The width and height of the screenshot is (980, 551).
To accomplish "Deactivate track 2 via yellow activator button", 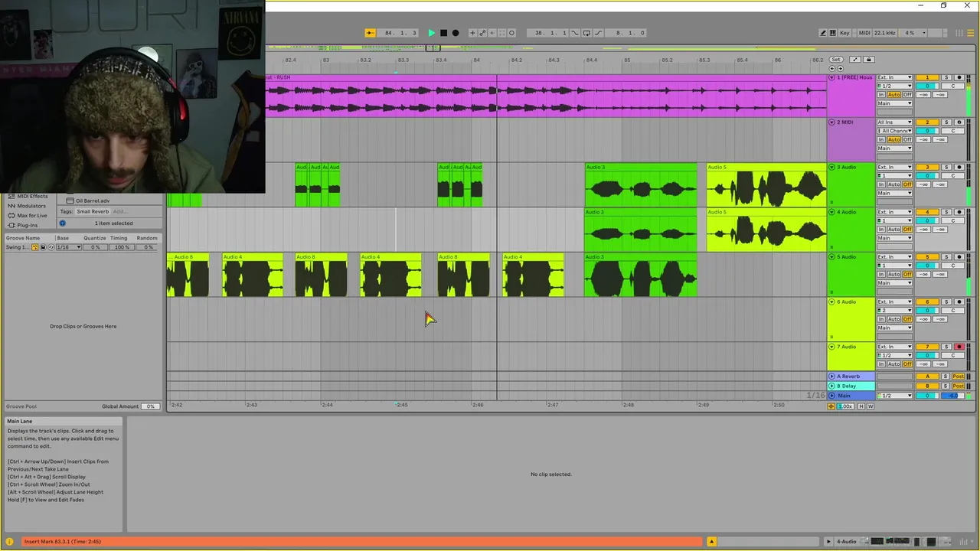I will click(927, 122).
